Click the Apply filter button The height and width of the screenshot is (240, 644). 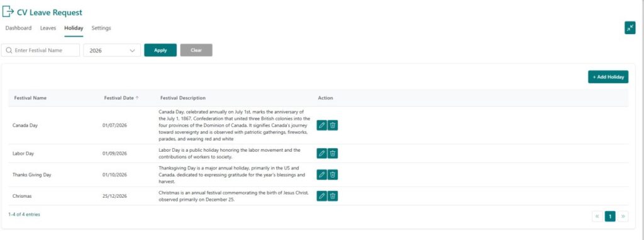(160, 50)
